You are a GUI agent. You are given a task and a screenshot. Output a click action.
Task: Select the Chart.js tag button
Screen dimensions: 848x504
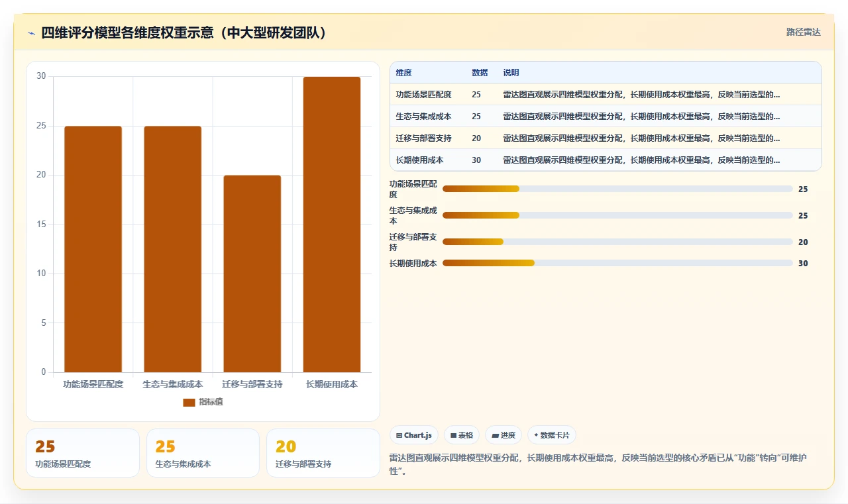tap(414, 435)
